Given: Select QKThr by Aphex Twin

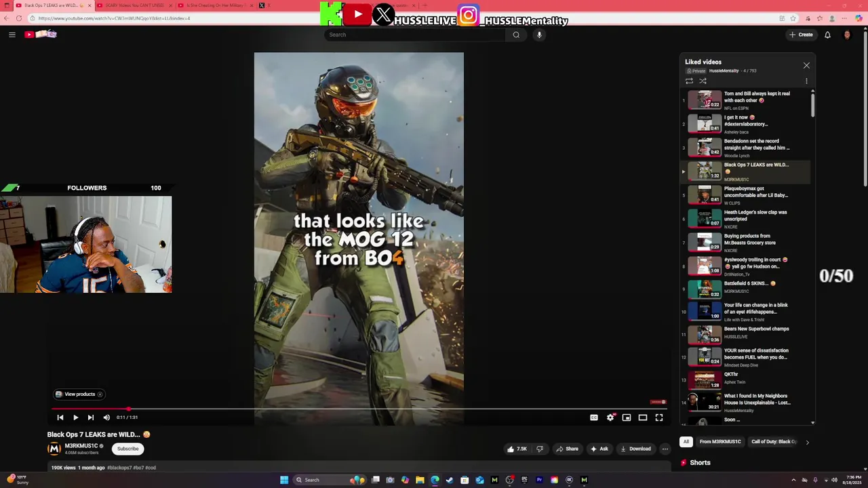Looking at the screenshot, I should pyautogui.click(x=746, y=381).
